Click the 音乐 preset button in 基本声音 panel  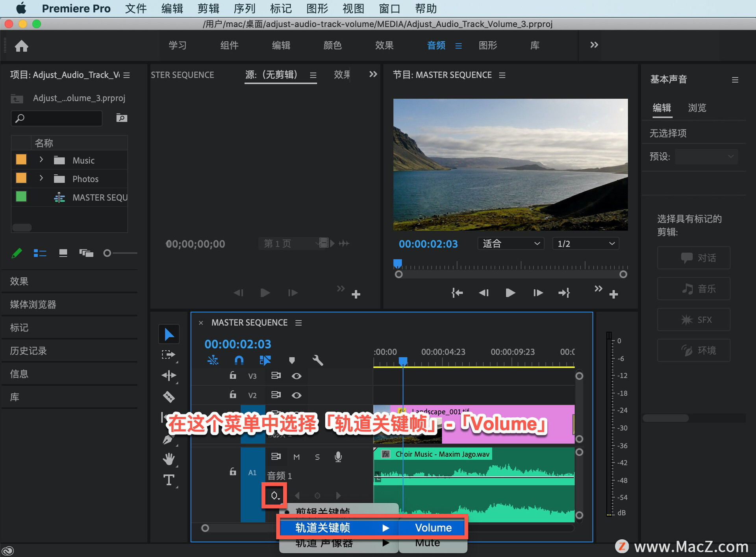pos(693,289)
